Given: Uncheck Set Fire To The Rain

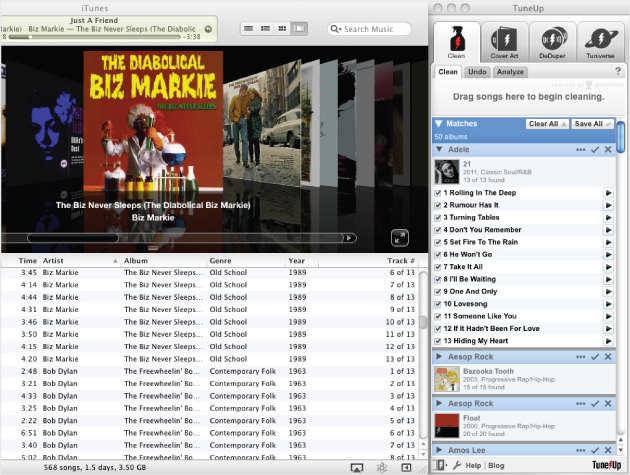Looking at the screenshot, I should (x=438, y=242).
